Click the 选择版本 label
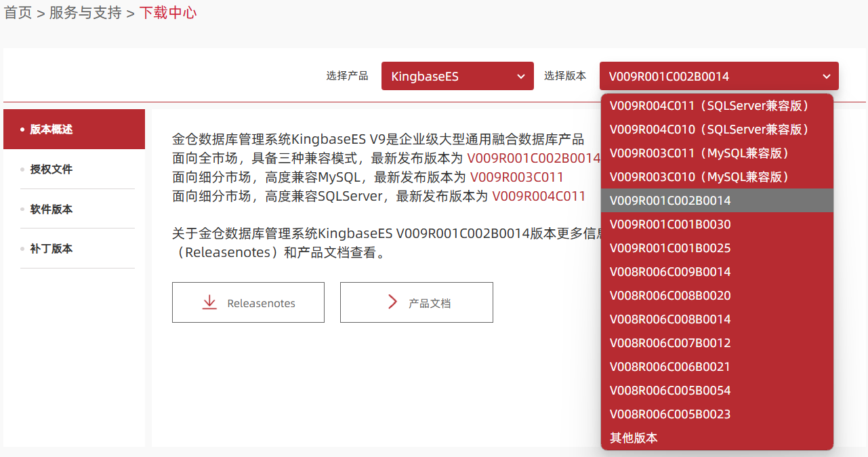This screenshot has width=868, height=457. (x=565, y=76)
